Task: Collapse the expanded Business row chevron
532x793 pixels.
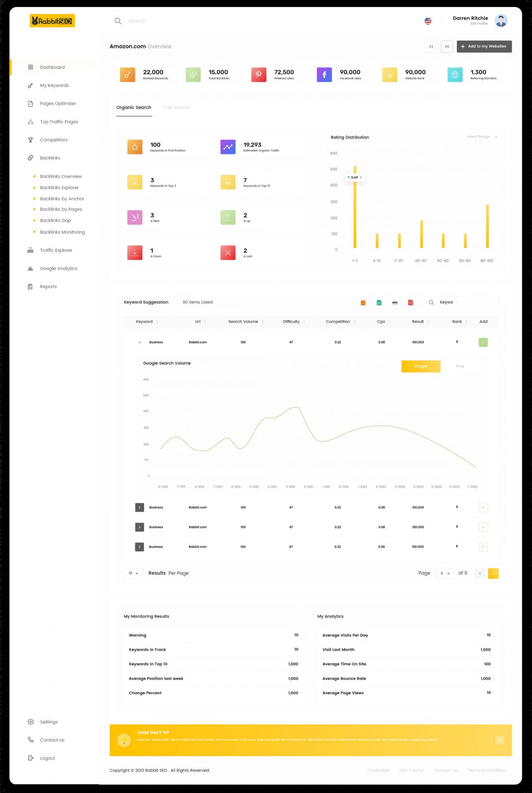Action: pyautogui.click(x=139, y=342)
